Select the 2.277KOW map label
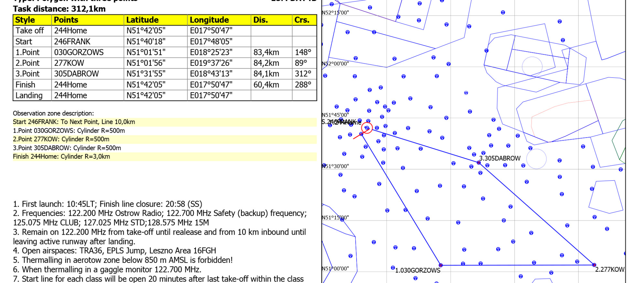The height and width of the screenshot is (283, 644). tap(610, 269)
